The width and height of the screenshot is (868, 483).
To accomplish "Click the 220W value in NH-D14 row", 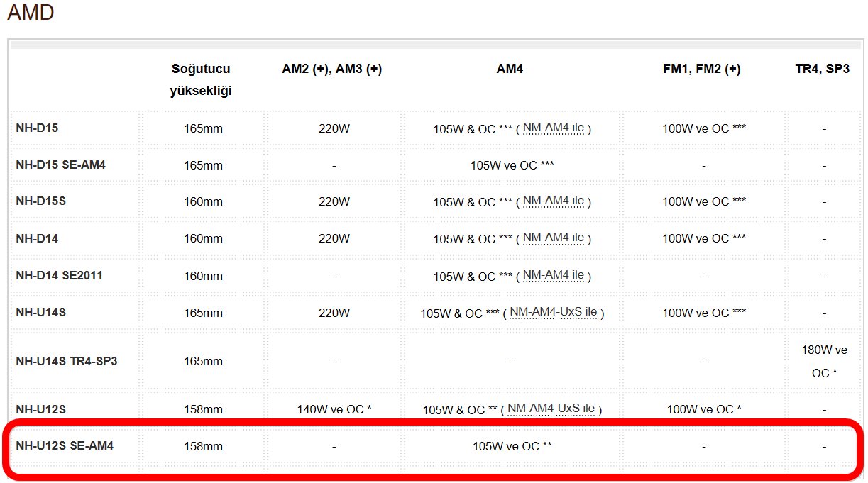I will tap(334, 239).
